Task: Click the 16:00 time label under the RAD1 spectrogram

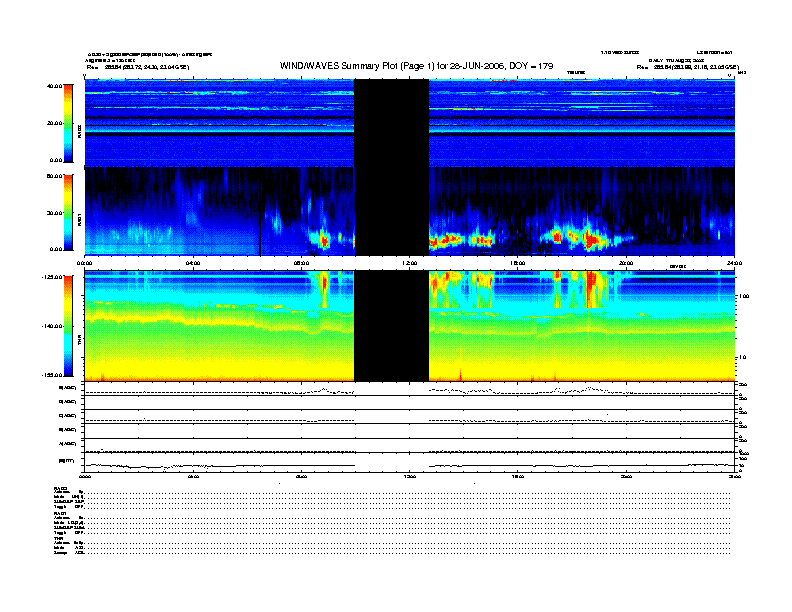Action: pyautogui.click(x=518, y=263)
